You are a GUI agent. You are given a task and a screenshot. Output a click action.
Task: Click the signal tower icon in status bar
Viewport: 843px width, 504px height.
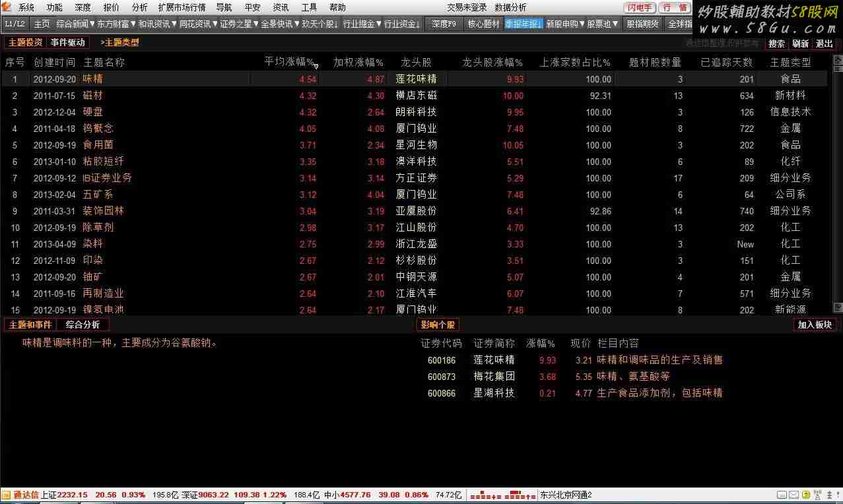(817, 495)
